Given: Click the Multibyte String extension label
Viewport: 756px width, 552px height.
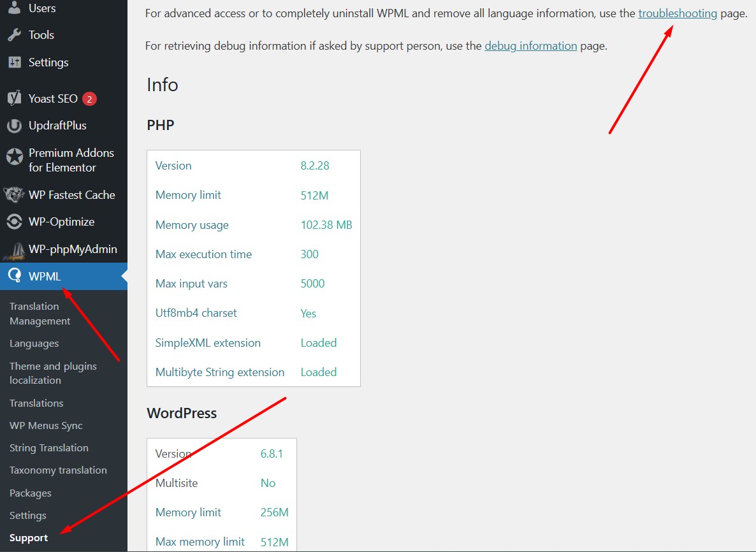Looking at the screenshot, I should pos(220,372).
